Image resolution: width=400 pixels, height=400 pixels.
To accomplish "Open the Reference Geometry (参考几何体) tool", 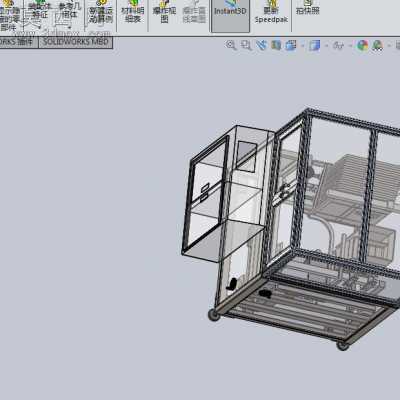I will click(69, 11).
